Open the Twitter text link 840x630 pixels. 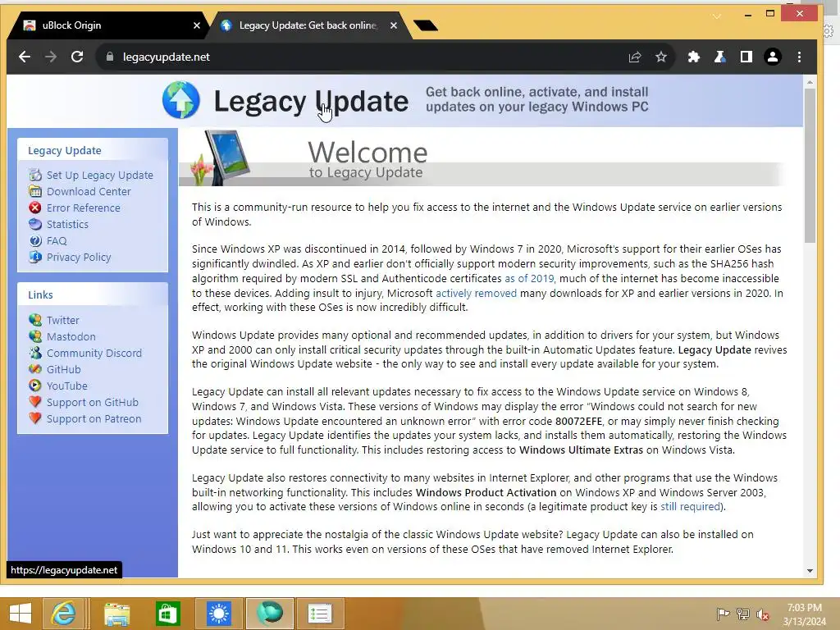[x=62, y=320]
